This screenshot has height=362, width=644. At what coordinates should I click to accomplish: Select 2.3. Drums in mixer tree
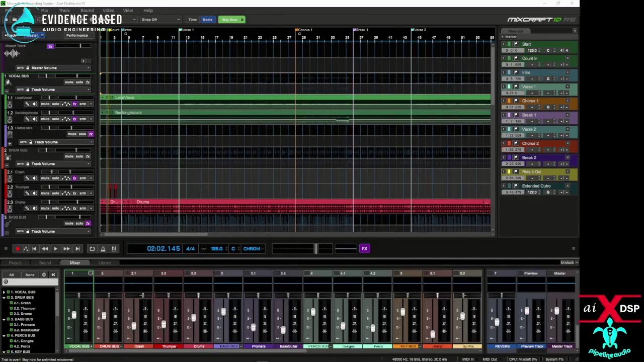pos(23,314)
